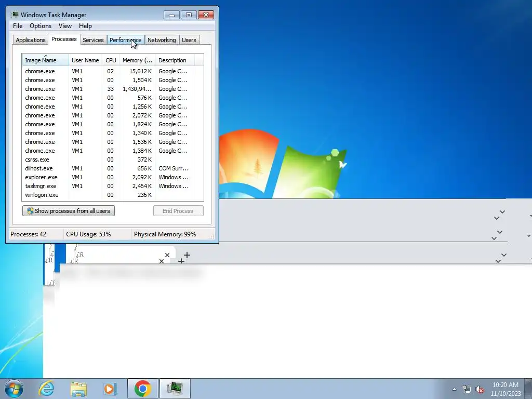The height and width of the screenshot is (399, 532).
Task: Open the View menu
Action: (x=65, y=26)
